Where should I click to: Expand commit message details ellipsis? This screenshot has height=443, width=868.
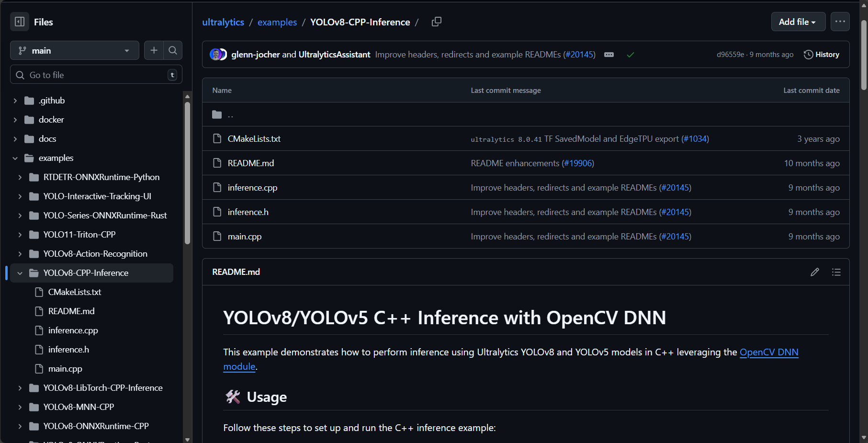tap(609, 55)
